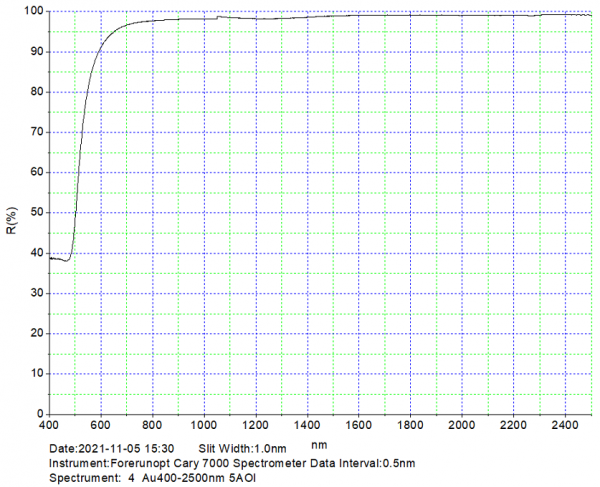Click the 100 tick label on y-axis
The width and height of the screenshot is (600, 487).
coord(32,12)
